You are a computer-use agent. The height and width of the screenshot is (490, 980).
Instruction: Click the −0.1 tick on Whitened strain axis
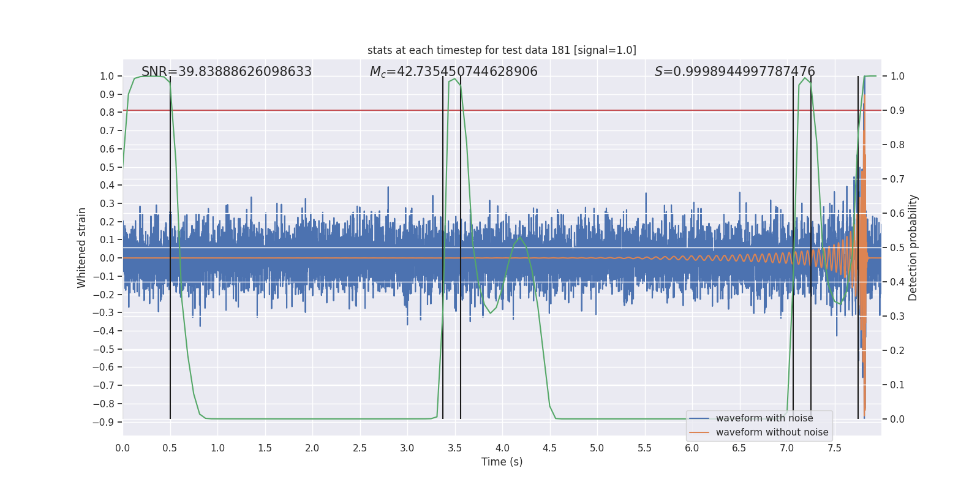click(x=104, y=276)
